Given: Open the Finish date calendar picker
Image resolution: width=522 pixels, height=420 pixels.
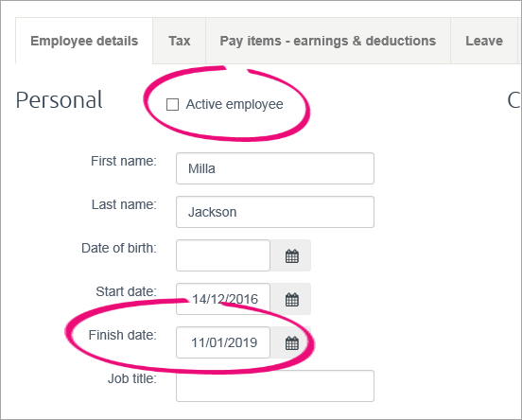Looking at the screenshot, I should (290, 342).
